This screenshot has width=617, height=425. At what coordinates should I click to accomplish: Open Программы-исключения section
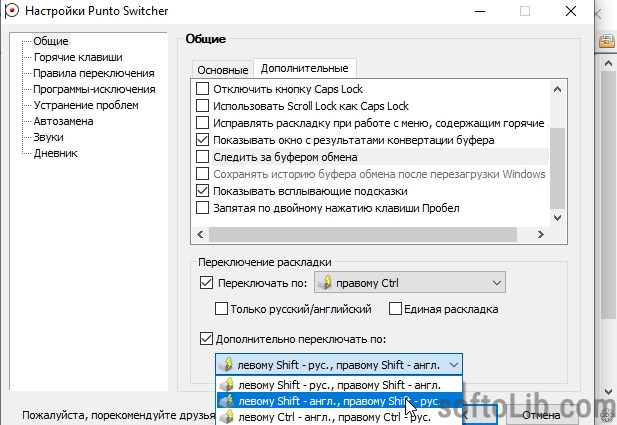[x=94, y=89]
